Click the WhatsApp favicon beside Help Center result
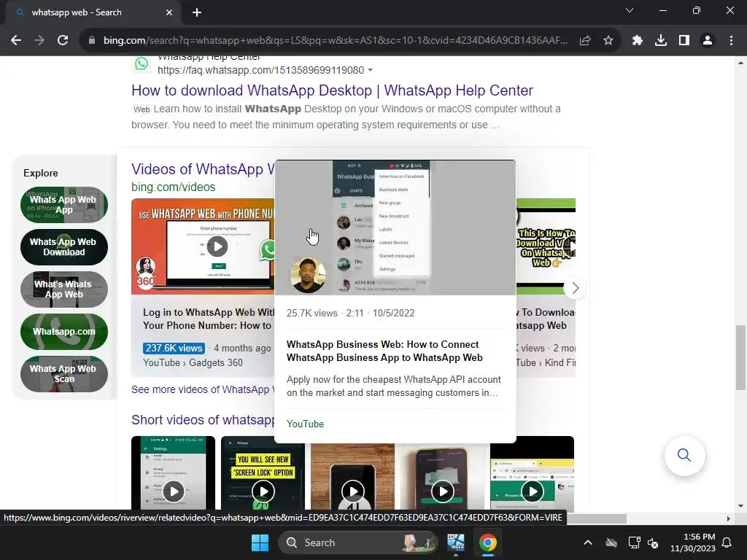 (x=142, y=64)
